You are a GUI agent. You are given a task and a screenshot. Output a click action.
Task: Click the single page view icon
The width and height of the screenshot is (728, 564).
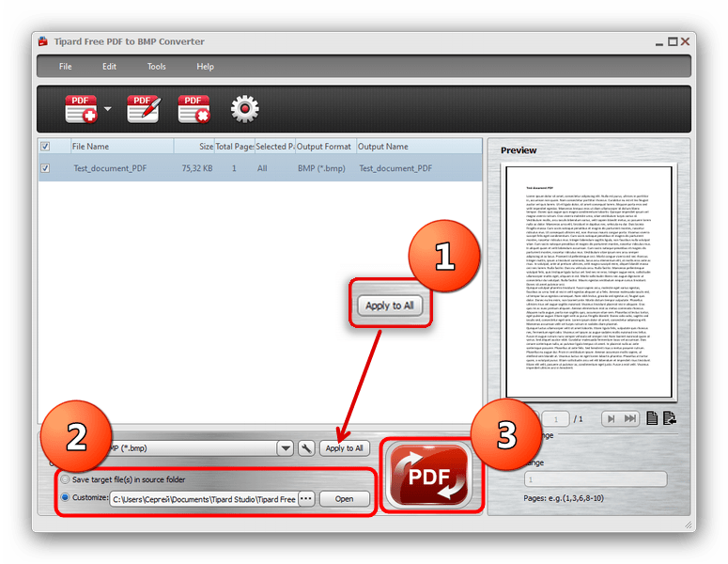(x=652, y=418)
